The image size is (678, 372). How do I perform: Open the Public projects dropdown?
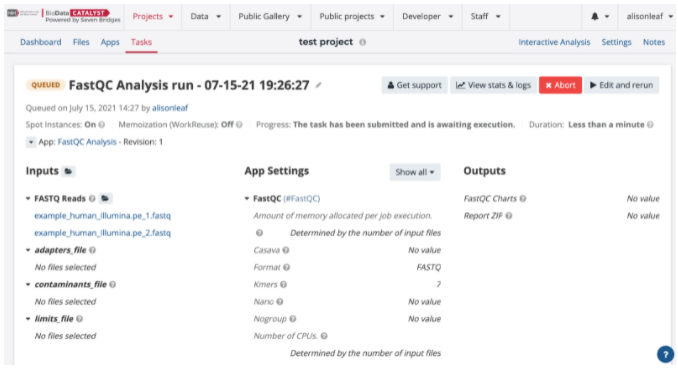pos(352,16)
